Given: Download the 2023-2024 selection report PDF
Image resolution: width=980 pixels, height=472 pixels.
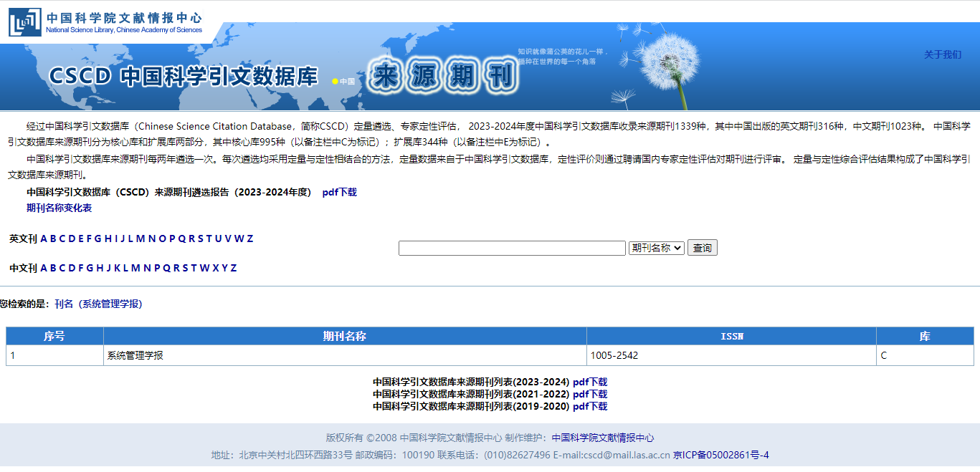Looking at the screenshot, I should pyautogui.click(x=339, y=192).
